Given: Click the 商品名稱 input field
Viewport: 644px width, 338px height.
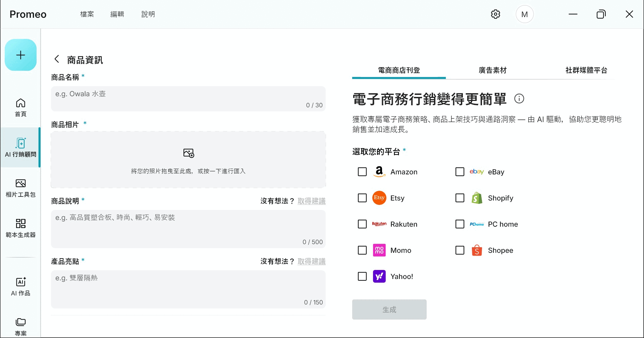Looking at the screenshot, I should coord(188,98).
